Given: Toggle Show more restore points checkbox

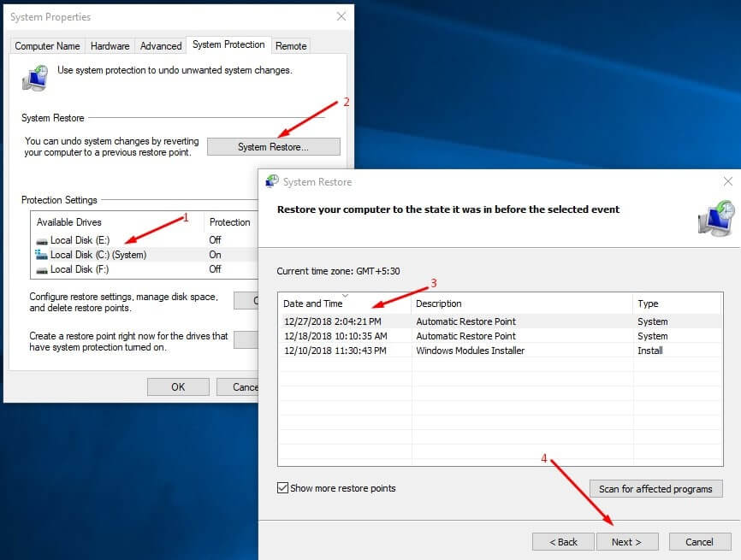Looking at the screenshot, I should click(x=283, y=488).
